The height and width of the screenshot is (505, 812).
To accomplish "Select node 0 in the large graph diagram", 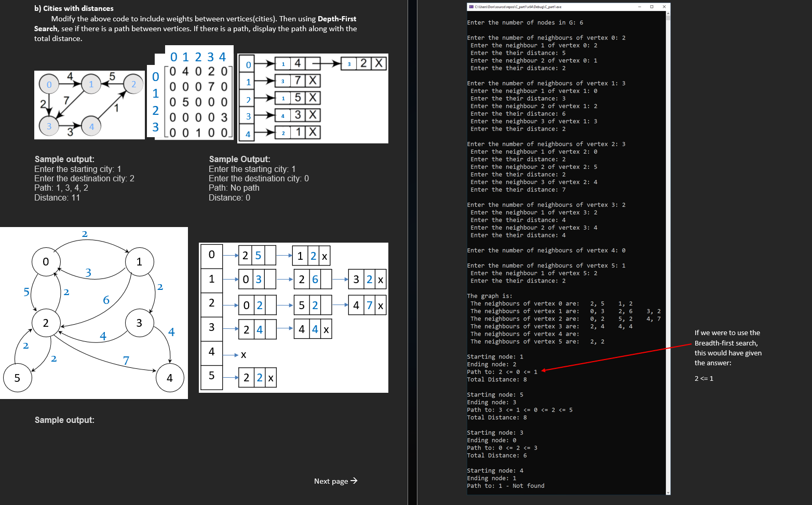I will click(46, 262).
